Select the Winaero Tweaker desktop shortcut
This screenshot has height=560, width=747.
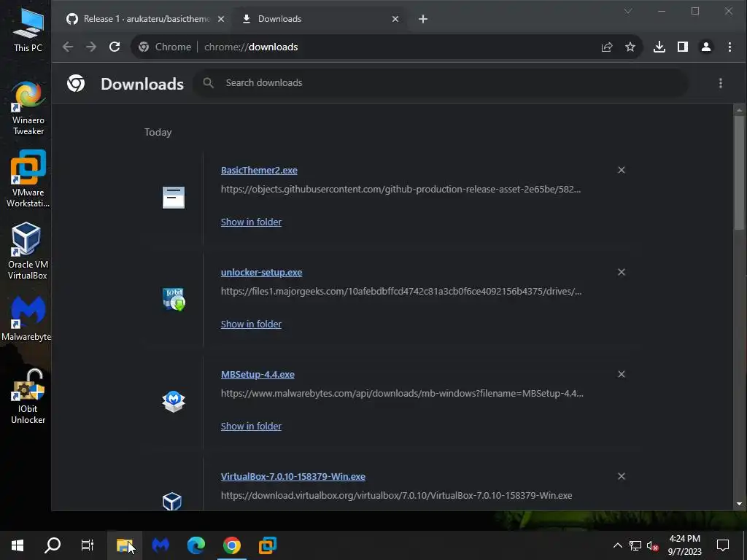(x=28, y=109)
